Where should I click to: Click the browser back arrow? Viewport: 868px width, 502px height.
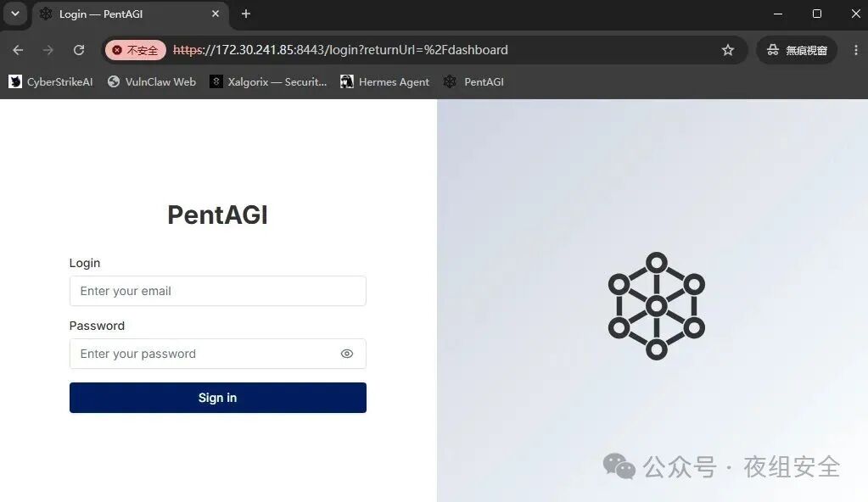[18, 50]
